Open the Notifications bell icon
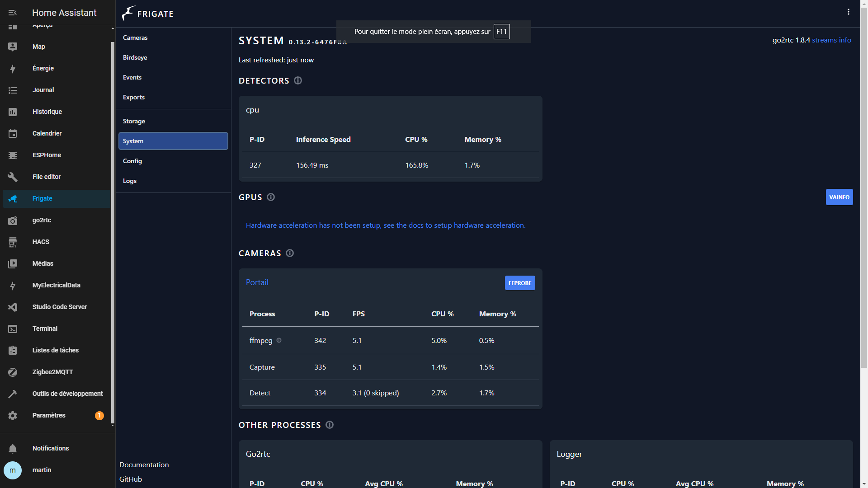The image size is (868, 488). (x=13, y=448)
